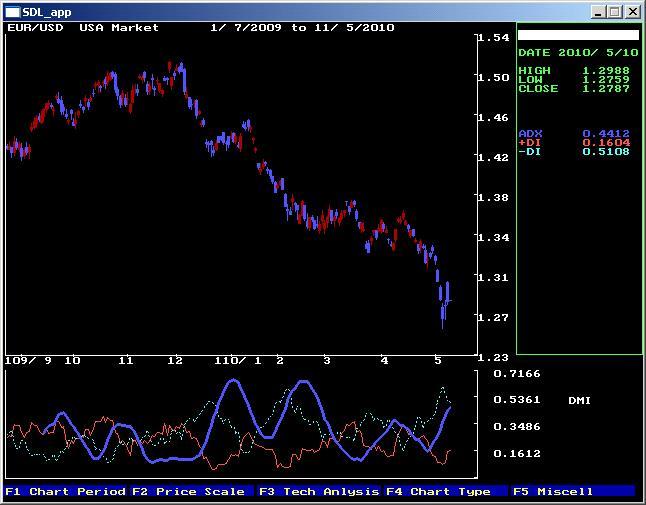Click the month 12 time axis label
The height and width of the screenshot is (505, 646).
(x=175, y=361)
